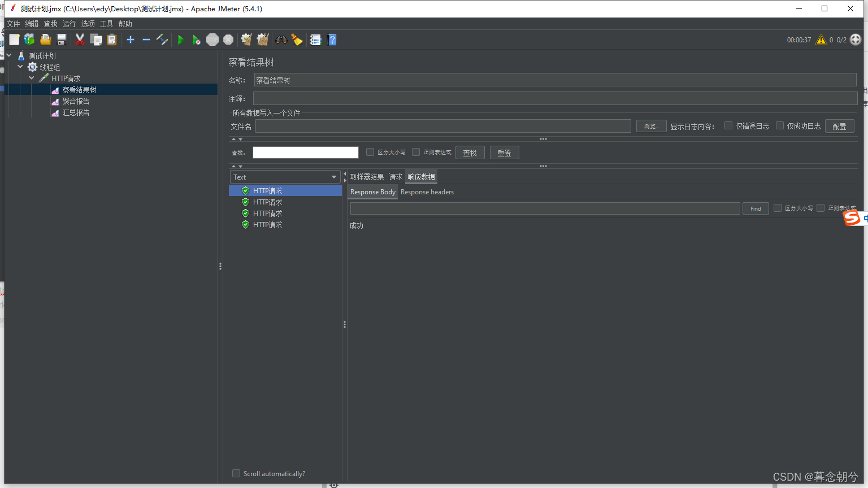The height and width of the screenshot is (488, 868).
Task: Click the Clear All double-broom icon
Action: [x=262, y=40]
